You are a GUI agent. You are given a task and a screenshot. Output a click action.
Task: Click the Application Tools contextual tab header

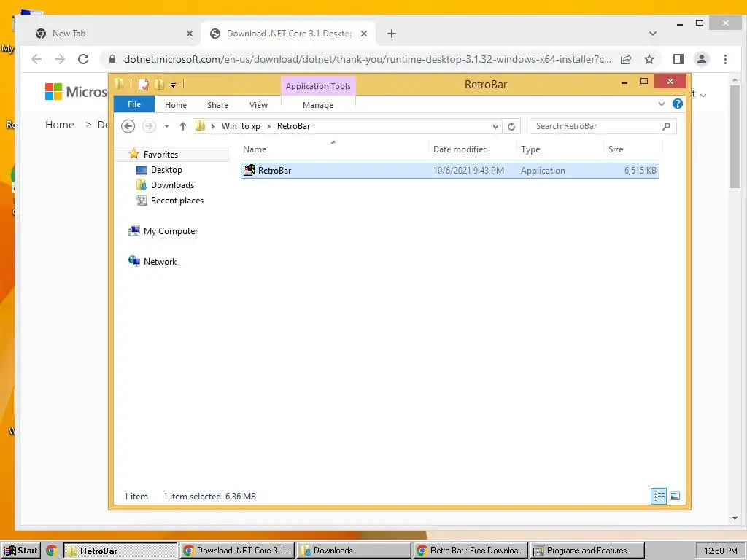point(318,86)
